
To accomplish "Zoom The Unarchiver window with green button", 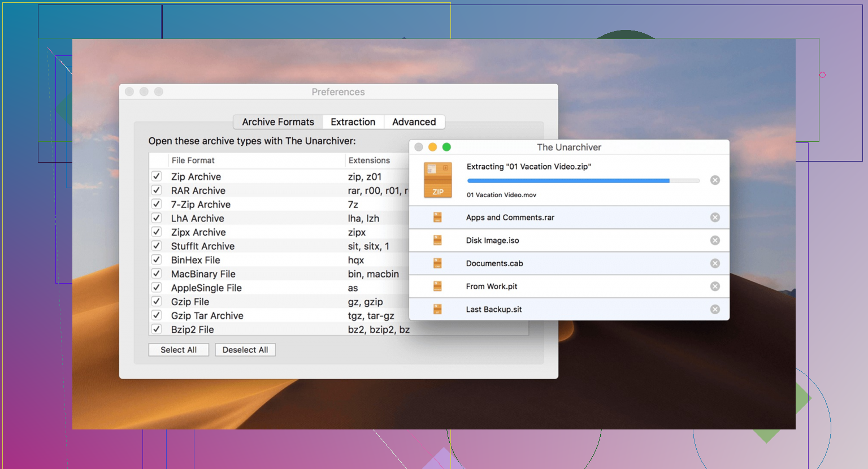I will [446, 147].
